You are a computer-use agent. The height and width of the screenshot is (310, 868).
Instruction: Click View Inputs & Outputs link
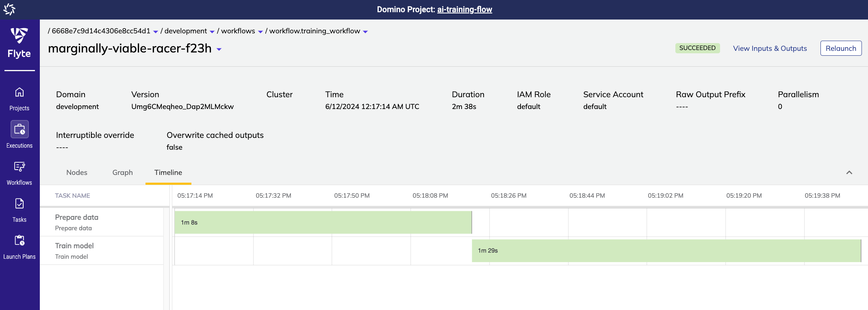[770, 48]
